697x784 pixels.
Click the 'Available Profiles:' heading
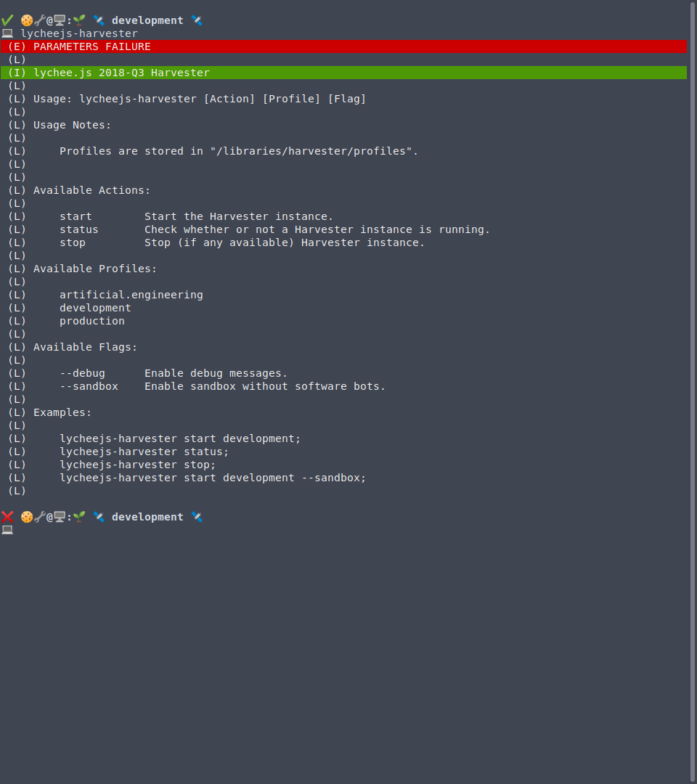[95, 269]
